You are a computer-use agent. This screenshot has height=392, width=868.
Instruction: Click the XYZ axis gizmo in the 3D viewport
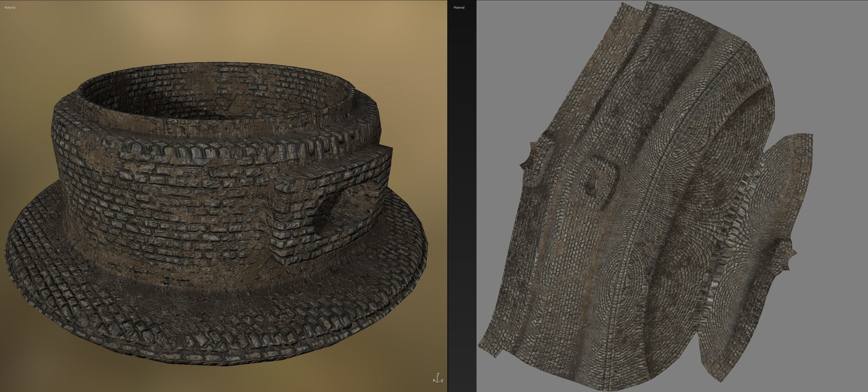pos(437,379)
